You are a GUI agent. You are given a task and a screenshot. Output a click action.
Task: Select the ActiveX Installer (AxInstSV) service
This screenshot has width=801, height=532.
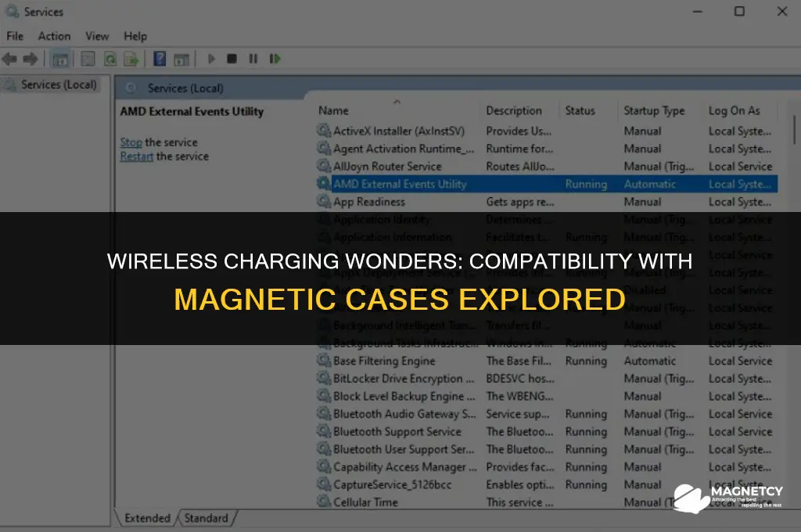point(547,131)
